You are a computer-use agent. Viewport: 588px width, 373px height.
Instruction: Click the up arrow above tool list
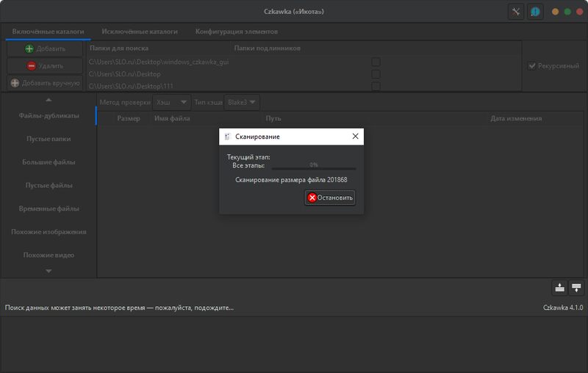click(49, 100)
